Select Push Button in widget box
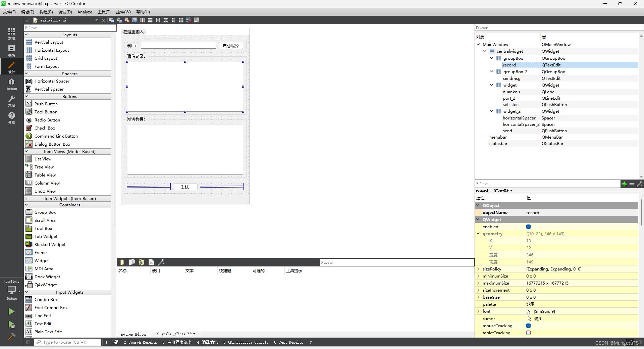This screenshot has width=644, height=349. [46, 104]
